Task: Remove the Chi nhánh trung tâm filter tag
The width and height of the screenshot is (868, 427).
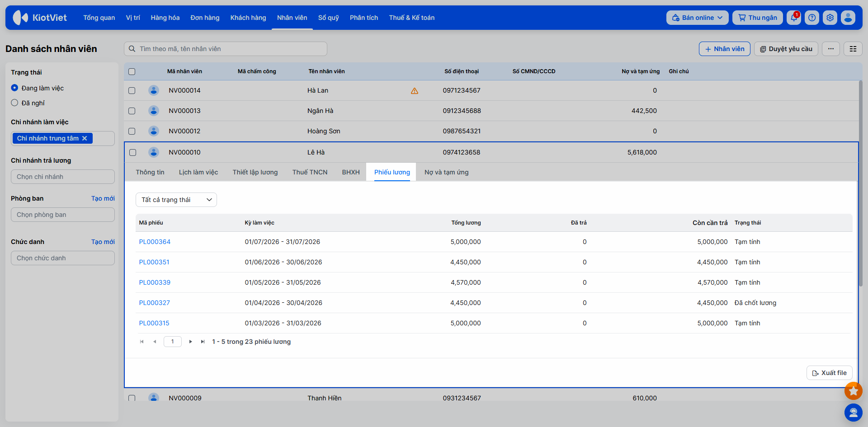Action: 85,138
